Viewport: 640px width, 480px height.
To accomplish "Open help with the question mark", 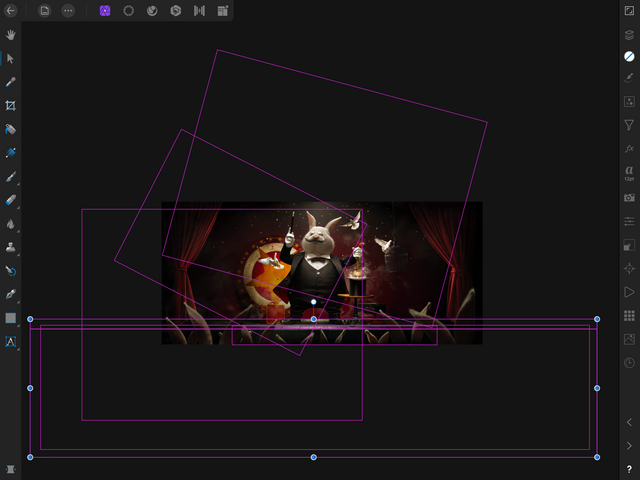I will tap(629, 470).
